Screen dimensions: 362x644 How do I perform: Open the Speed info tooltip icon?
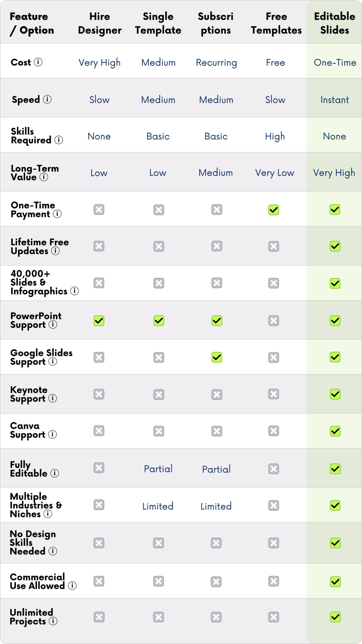47,99
